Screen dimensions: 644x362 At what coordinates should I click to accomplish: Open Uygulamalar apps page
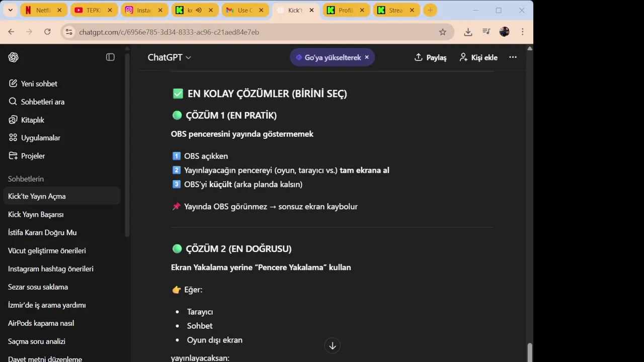point(34,138)
